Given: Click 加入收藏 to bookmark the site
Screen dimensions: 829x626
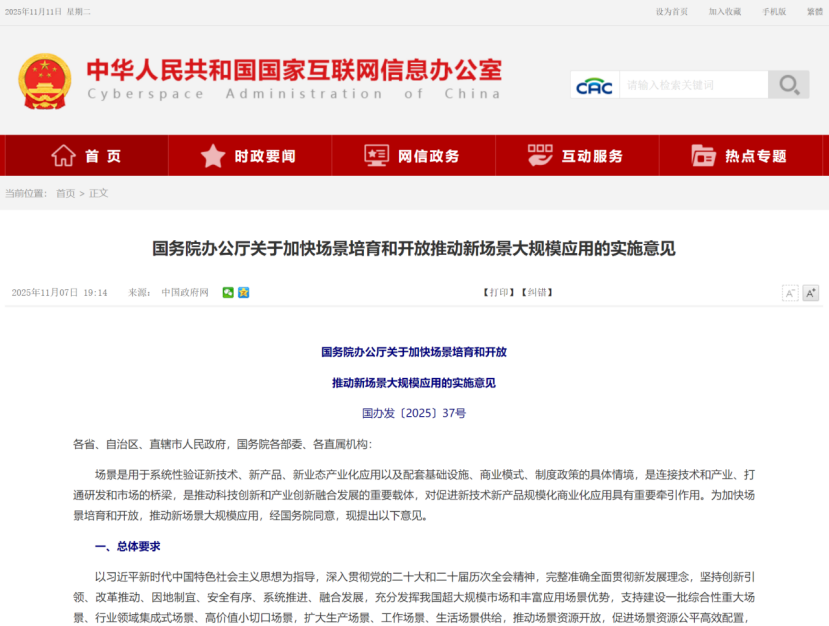Looking at the screenshot, I should click(x=725, y=12).
